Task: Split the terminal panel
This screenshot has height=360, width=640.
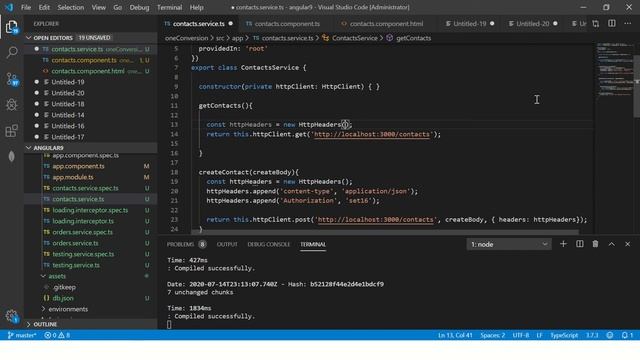Action: tap(580, 244)
